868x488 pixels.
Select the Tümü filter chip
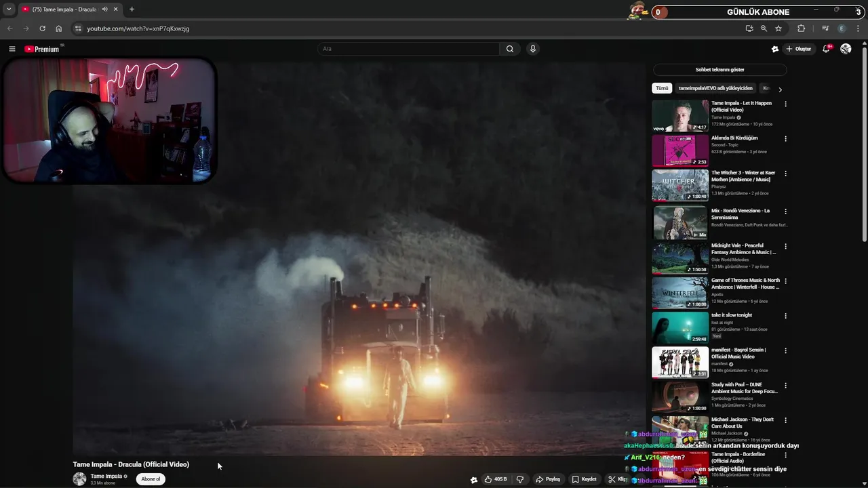pyautogui.click(x=662, y=88)
